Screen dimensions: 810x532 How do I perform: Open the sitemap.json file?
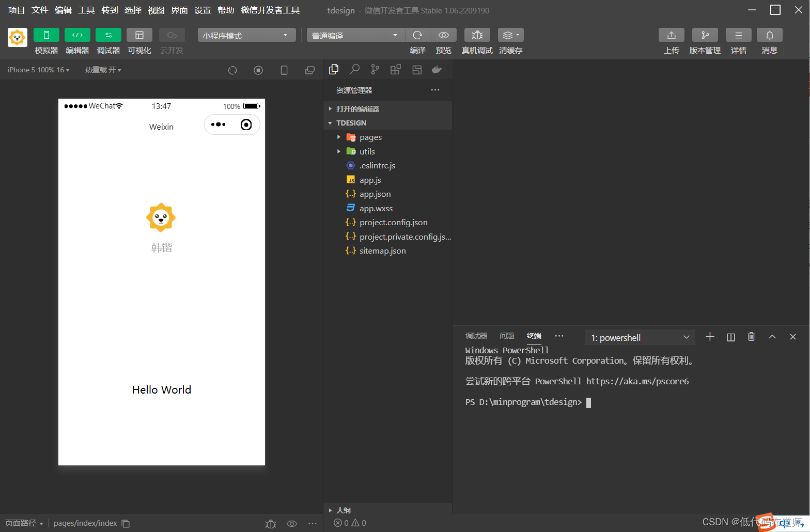[x=387, y=251]
